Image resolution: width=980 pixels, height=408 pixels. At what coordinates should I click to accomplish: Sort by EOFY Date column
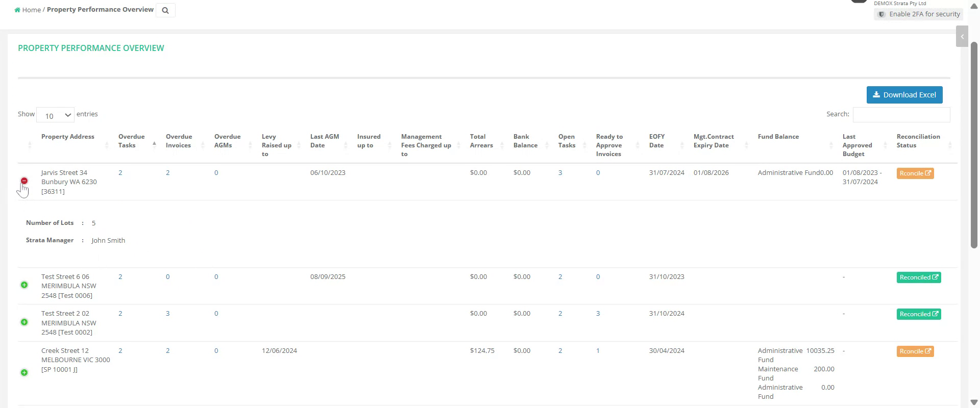(657, 141)
